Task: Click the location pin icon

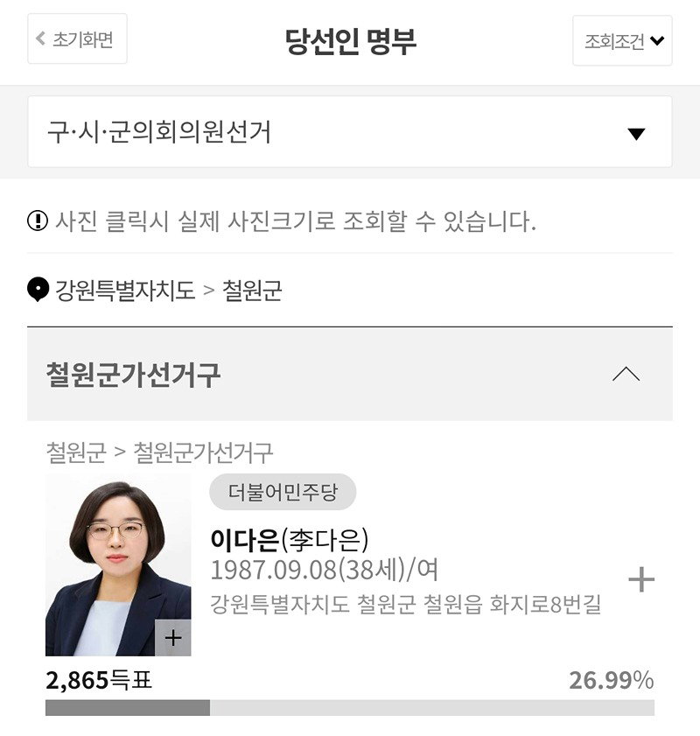Action: tap(38, 290)
